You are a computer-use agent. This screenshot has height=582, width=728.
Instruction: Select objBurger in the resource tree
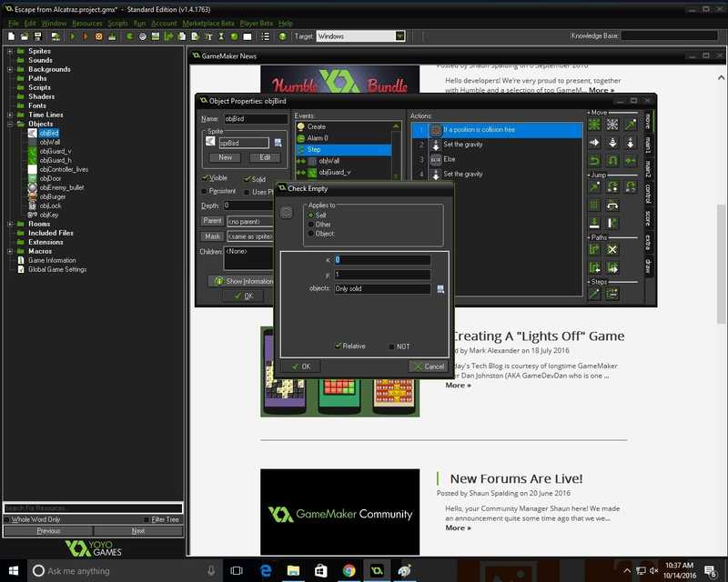pos(52,196)
